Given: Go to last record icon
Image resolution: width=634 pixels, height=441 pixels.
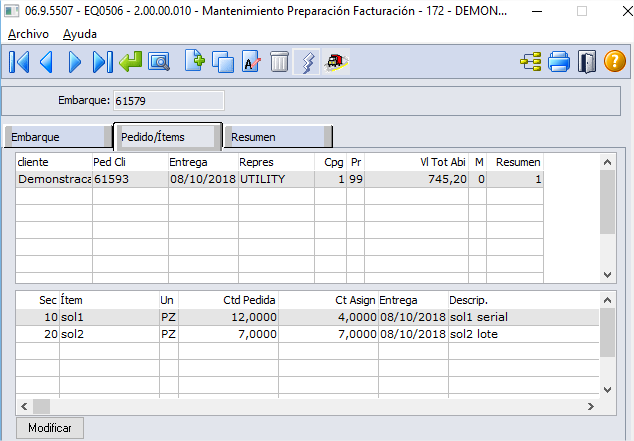Looking at the screenshot, I should pyautogui.click(x=103, y=62).
